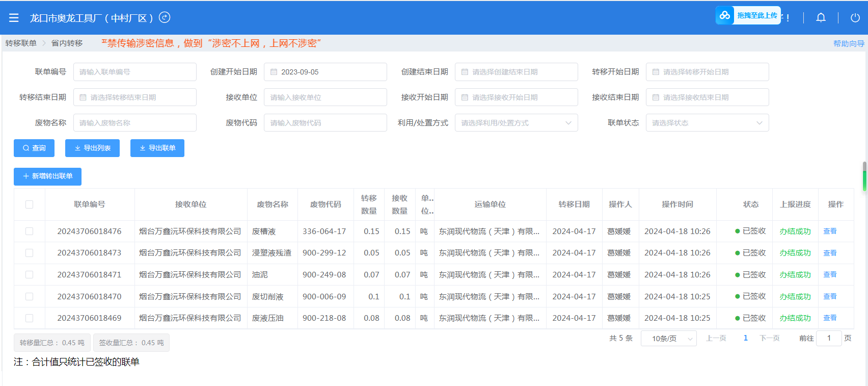This screenshot has width=868, height=386.
Task: Click the power logout icon
Action: tap(855, 18)
